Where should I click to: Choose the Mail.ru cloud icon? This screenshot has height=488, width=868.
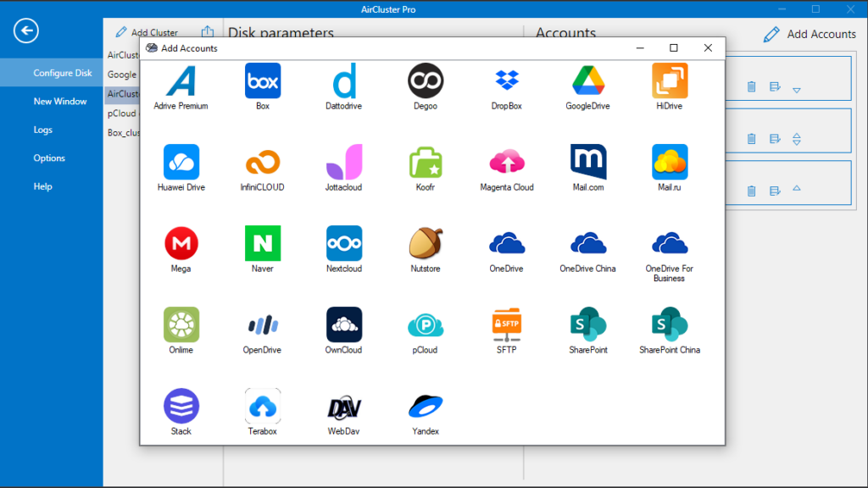point(670,162)
